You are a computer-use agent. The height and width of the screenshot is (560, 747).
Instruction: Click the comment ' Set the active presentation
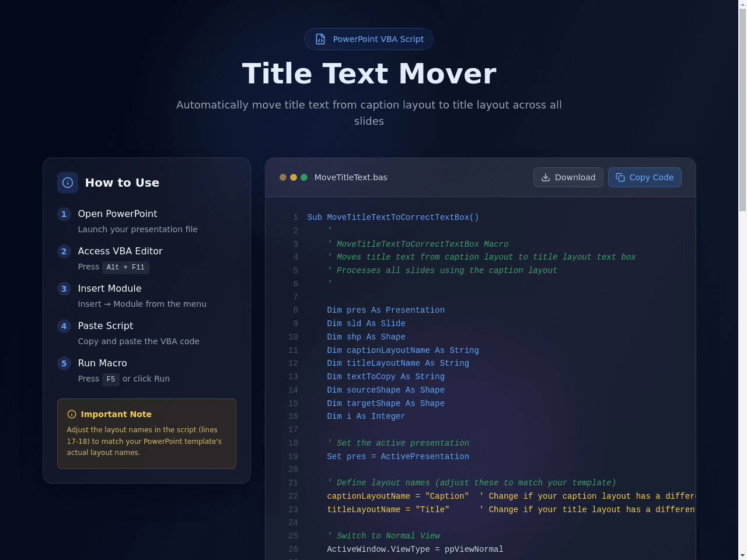point(398,443)
